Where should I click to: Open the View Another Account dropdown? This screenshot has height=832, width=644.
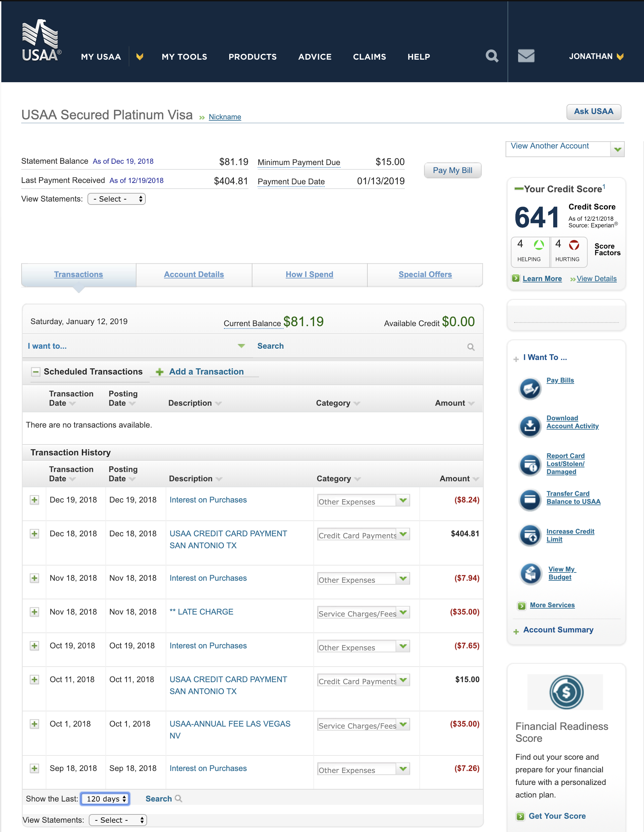pyautogui.click(x=565, y=149)
